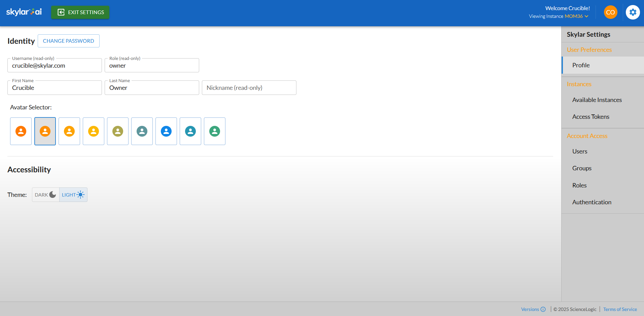
Task: Click the Accessibility heading
Action: coord(29,170)
